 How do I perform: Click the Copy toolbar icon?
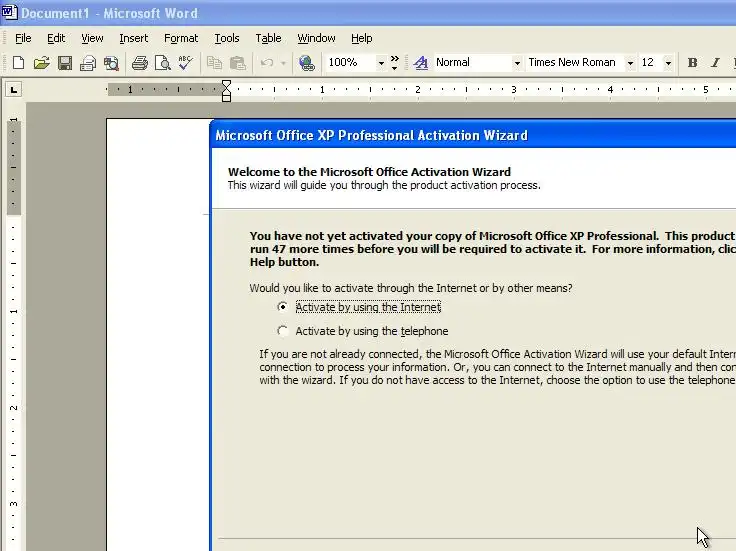click(215, 62)
